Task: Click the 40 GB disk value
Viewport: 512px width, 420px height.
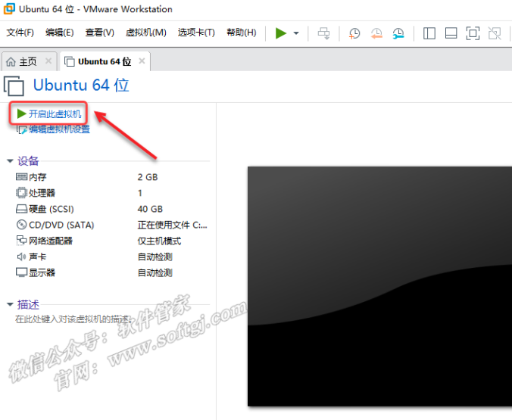Action: (x=150, y=209)
